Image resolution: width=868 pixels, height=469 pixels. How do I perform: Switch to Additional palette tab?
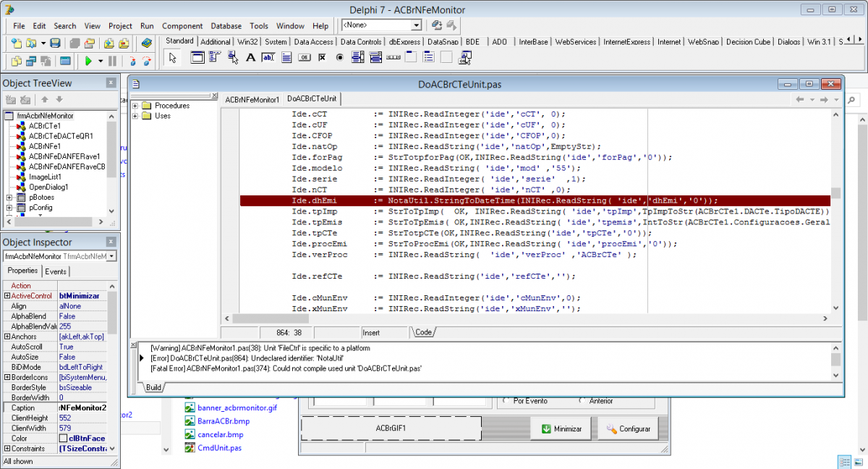(216, 42)
